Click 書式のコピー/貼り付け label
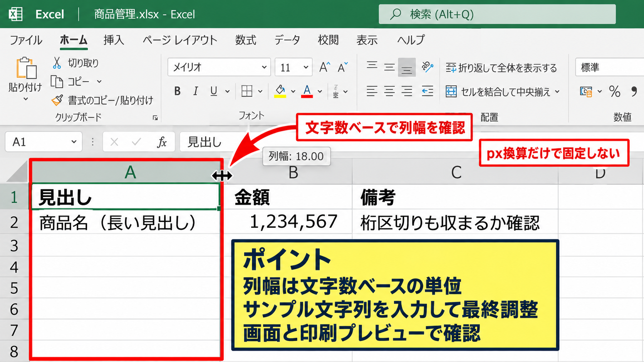Viewport: 644px width, 362px height. (x=111, y=100)
